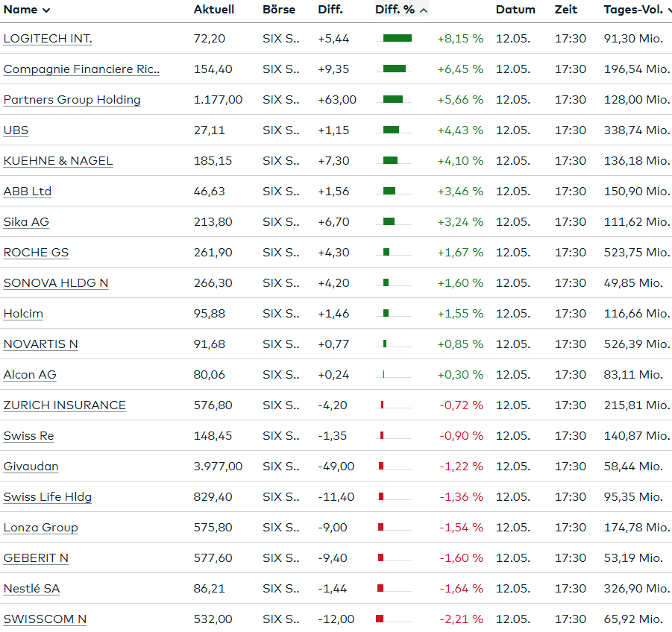Select the -49,00 Givaudan difference

click(x=336, y=467)
